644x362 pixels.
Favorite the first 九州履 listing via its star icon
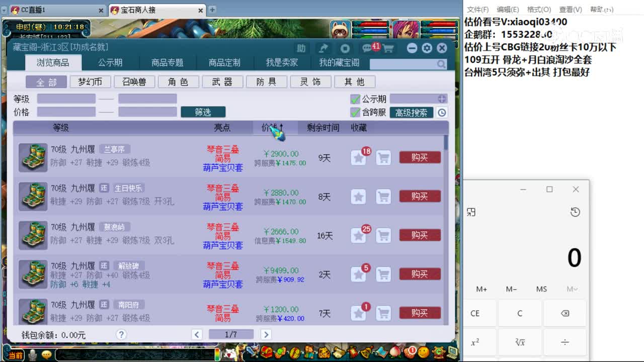tap(358, 157)
